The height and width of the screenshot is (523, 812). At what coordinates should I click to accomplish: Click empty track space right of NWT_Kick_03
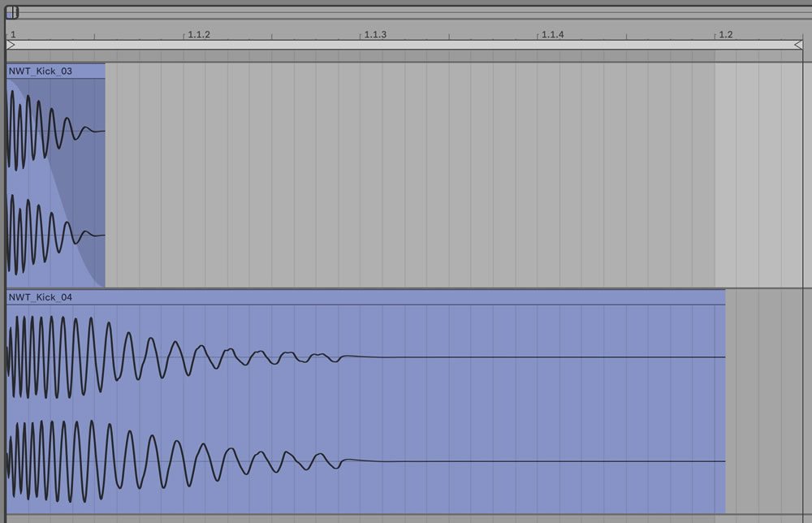[406, 175]
